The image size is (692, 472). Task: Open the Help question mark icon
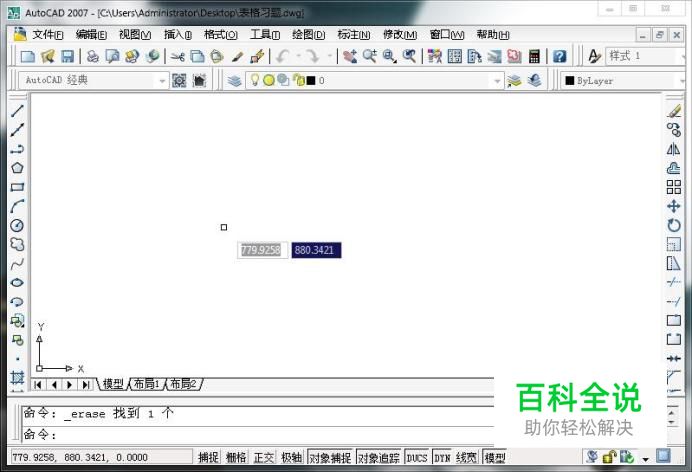pyautogui.click(x=560, y=56)
